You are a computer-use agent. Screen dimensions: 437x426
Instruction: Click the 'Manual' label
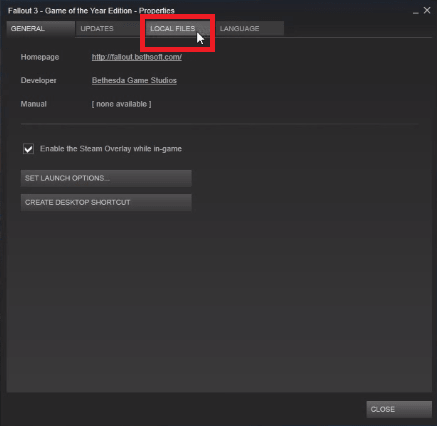[x=33, y=104]
